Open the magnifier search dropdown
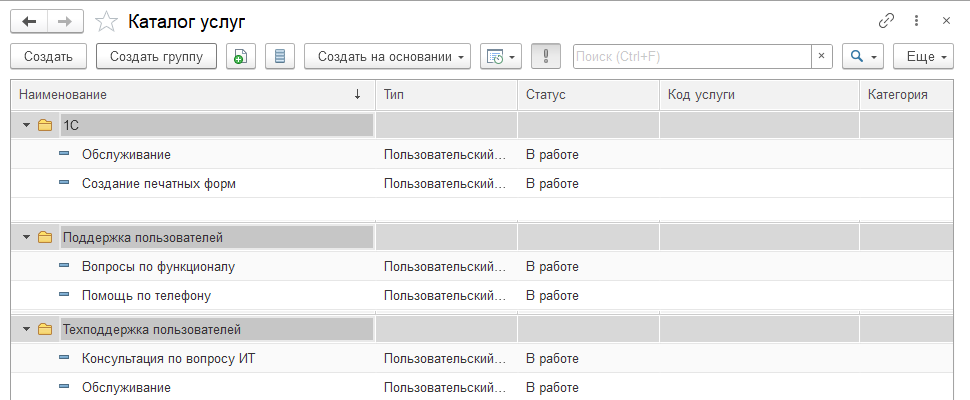Viewport: 970px width, 400px height. 862,56
